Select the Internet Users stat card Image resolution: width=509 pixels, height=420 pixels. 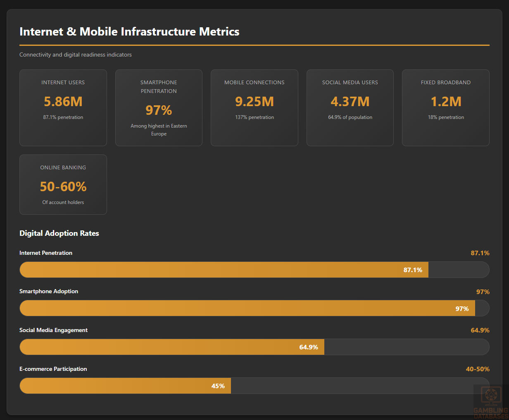click(x=63, y=107)
